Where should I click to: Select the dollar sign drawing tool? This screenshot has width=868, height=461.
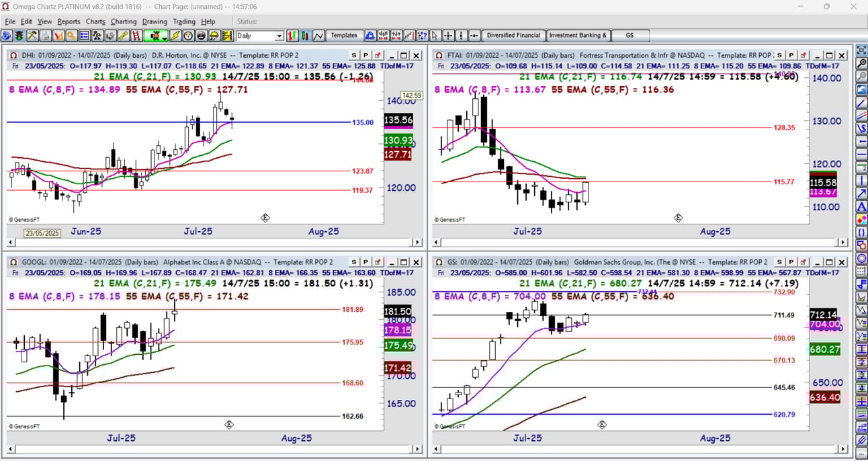(x=861, y=128)
